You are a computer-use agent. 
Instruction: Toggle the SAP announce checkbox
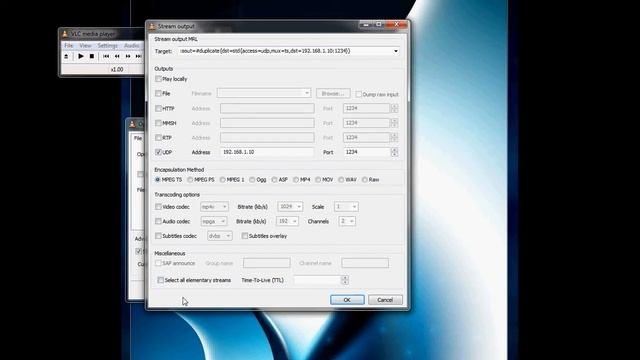coord(158,263)
